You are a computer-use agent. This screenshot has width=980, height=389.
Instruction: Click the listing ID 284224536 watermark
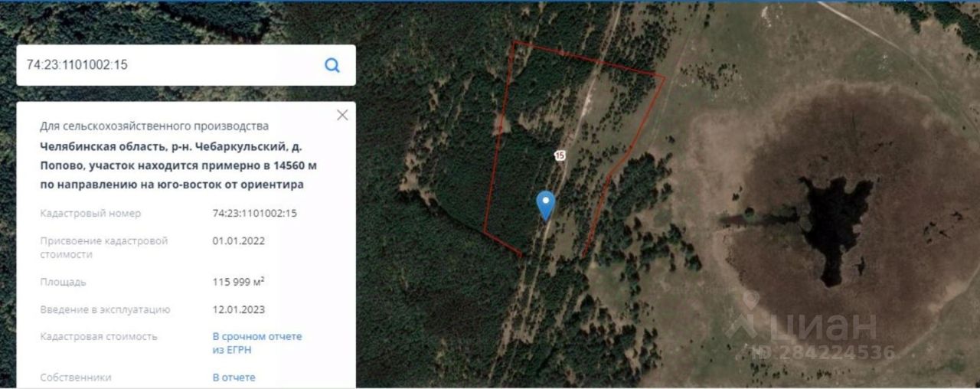(x=822, y=352)
